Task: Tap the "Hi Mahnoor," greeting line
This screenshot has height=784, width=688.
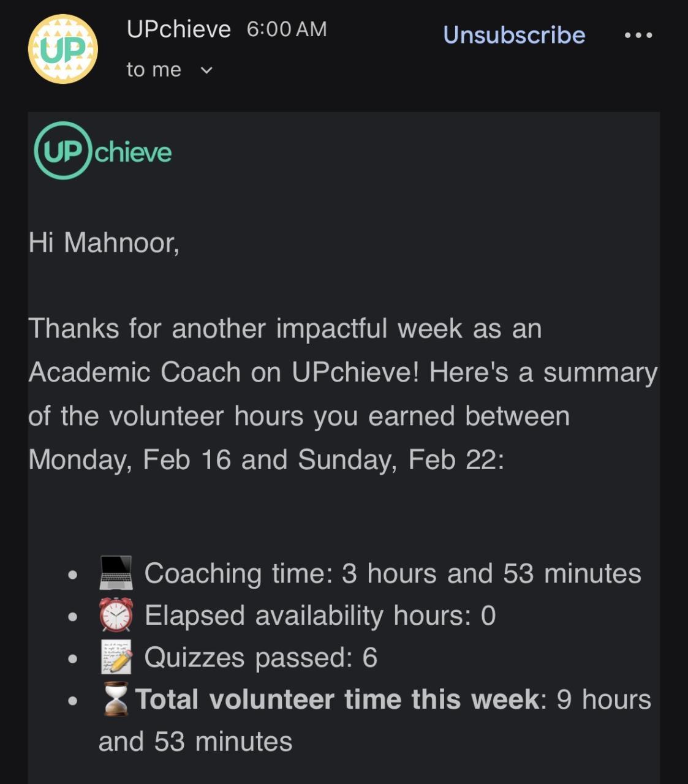Action: pyautogui.click(x=104, y=243)
